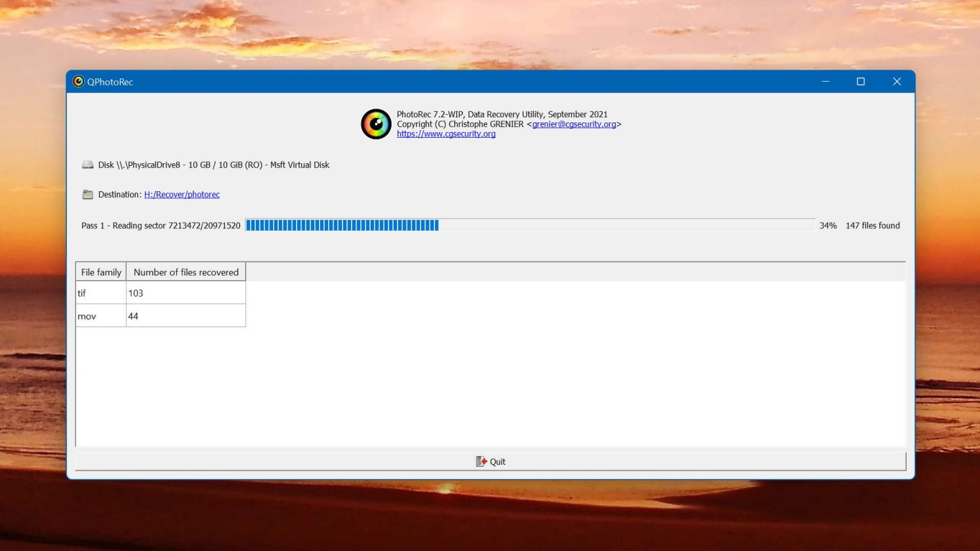Click the 147 files found label
980x551 pixels.
click(x=872, y=226)
